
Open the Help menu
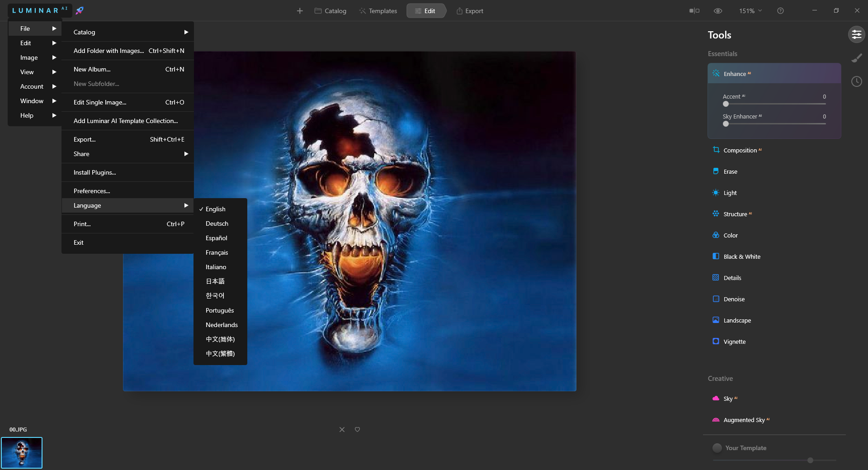click(35, 115)
